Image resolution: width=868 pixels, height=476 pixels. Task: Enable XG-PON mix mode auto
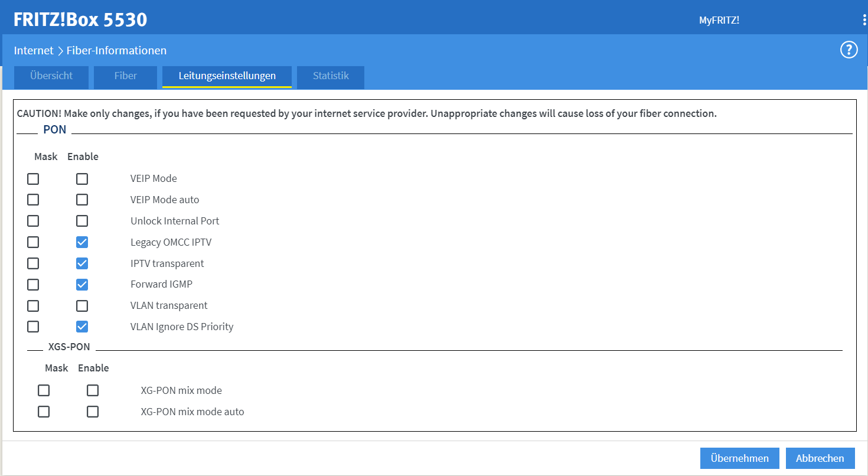93,412
